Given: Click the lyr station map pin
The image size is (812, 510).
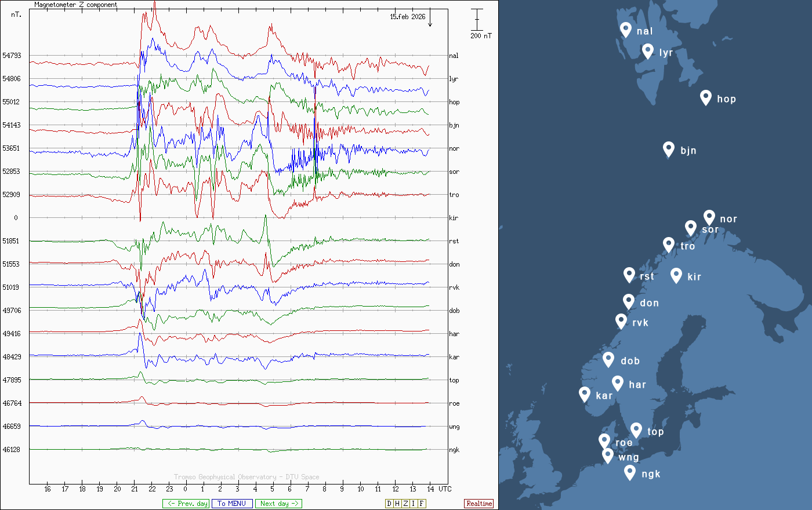Looking at the screenshot, I should (x=648, y=51).
